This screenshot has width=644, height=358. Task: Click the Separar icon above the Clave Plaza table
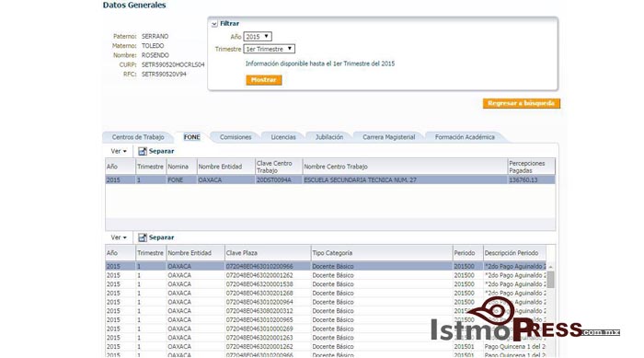[142, 237]
